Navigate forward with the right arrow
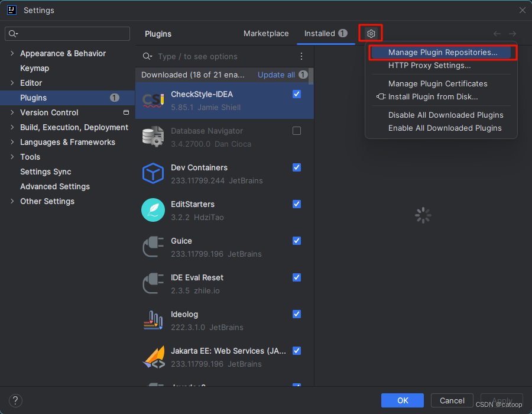532x414 pixels. pos(512,34)
